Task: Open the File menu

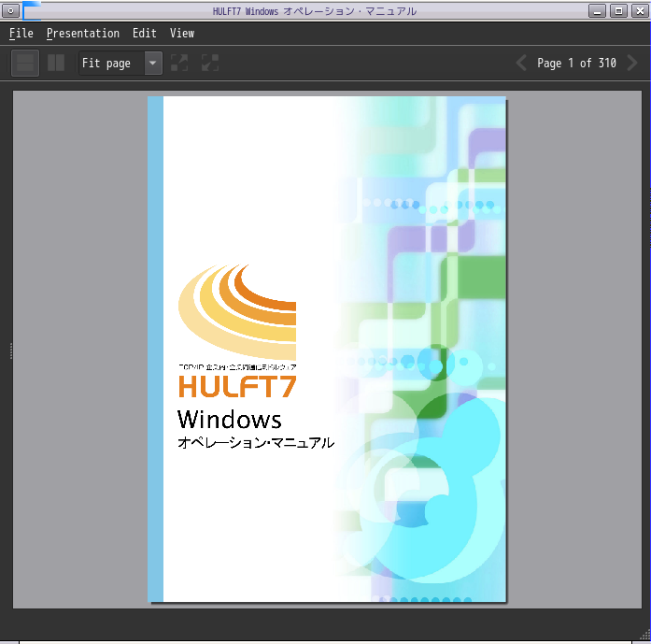Action: click(21, 34)
